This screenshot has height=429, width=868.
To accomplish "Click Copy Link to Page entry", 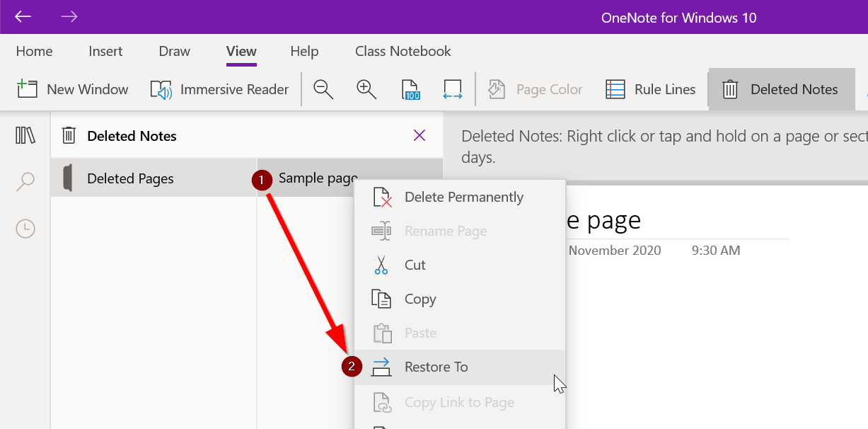I will pos(460,402).
